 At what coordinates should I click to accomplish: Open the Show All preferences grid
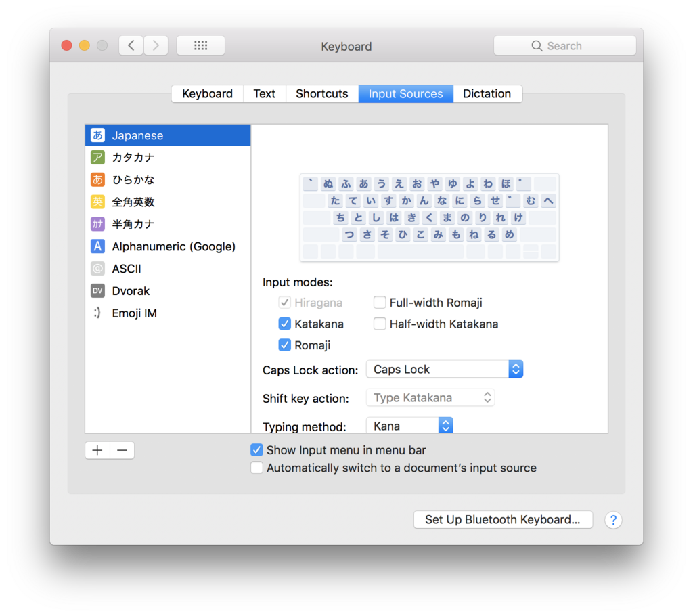(200, 45)
